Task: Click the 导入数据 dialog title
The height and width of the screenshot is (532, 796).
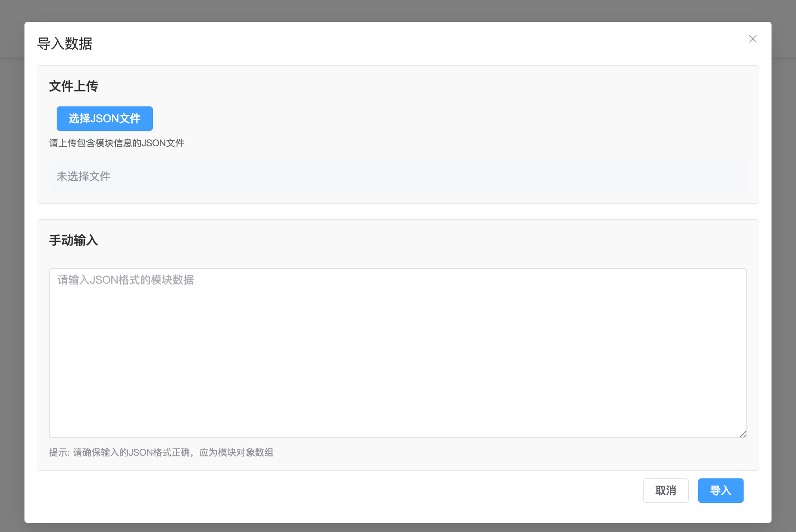Action: [65, 44]
